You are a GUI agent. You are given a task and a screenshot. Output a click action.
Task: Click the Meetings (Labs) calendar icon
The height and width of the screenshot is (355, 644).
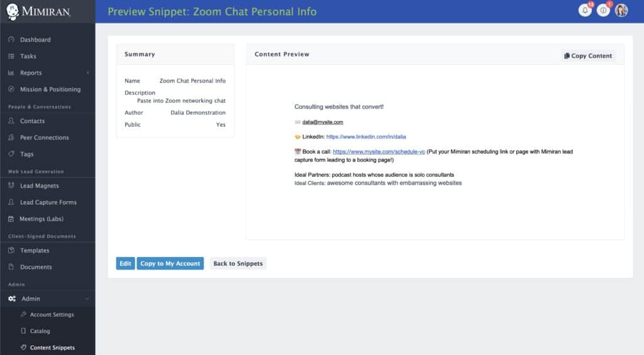(x=11, y=219)
